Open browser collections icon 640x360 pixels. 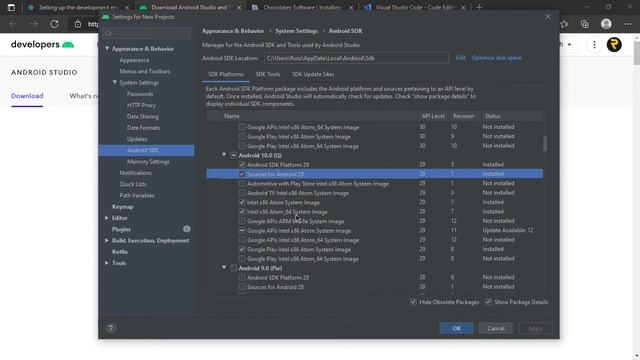click(x=585, y=24)
